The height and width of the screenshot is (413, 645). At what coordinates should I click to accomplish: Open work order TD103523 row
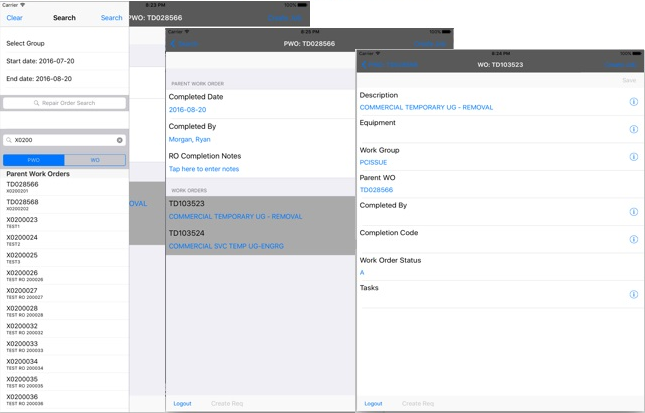260,210
